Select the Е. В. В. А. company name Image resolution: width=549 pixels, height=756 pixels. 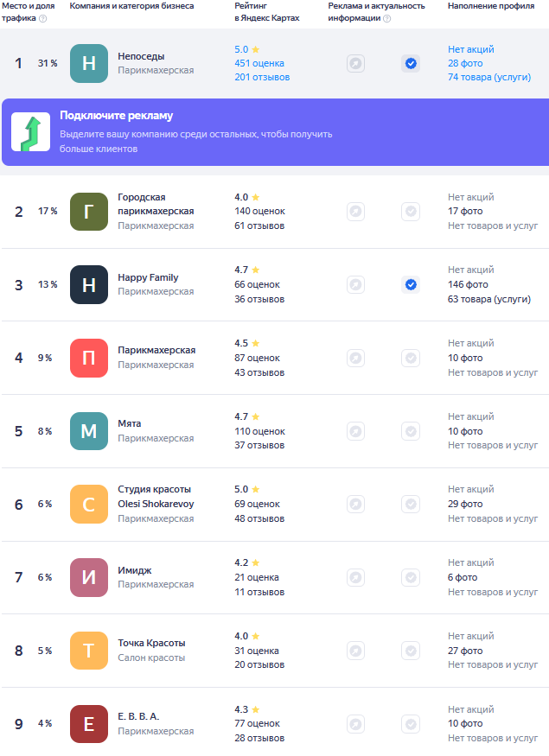pyautogui.click(x=138, y=716)
